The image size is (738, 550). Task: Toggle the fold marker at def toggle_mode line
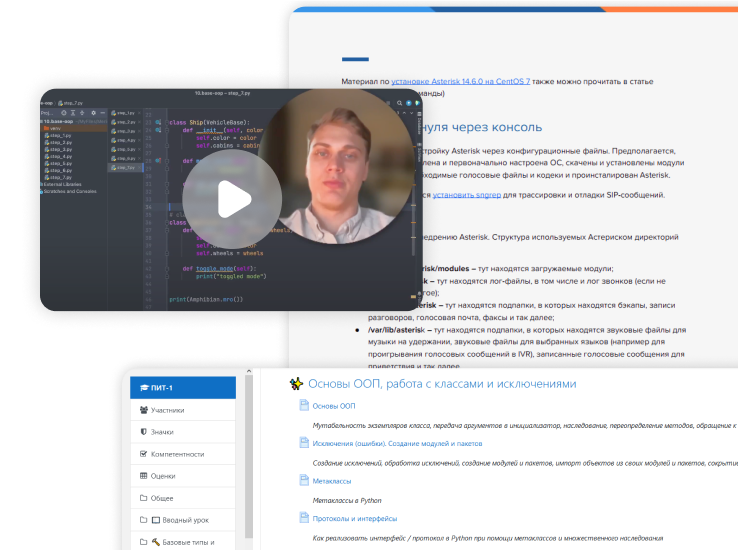(x=167, y=269)
